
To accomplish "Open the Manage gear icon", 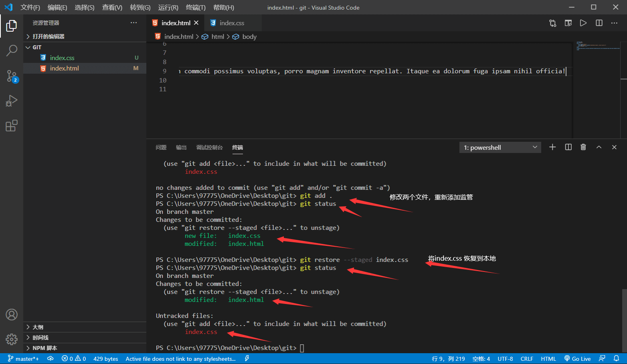I will pyautogui.click(x=12, y=340).
